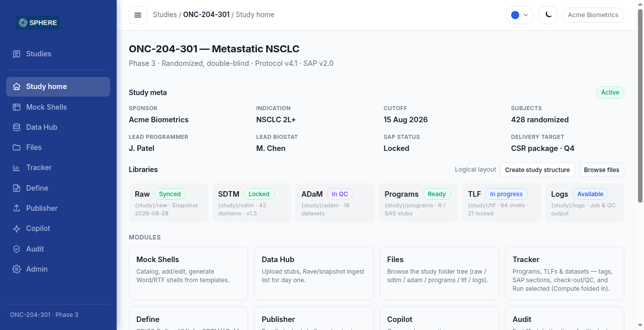Open the Logs library card
644x330 pixels.
click(x=585, y=203)
